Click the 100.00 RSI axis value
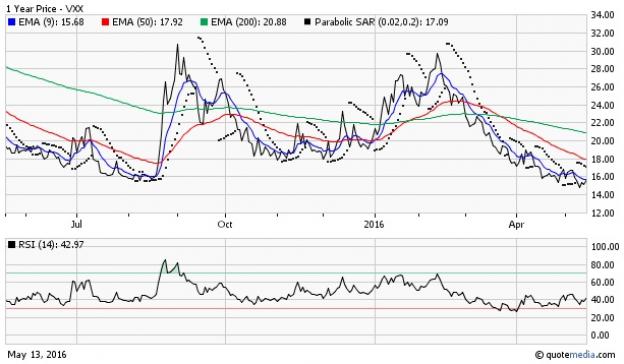 click(x=604, y=247)
